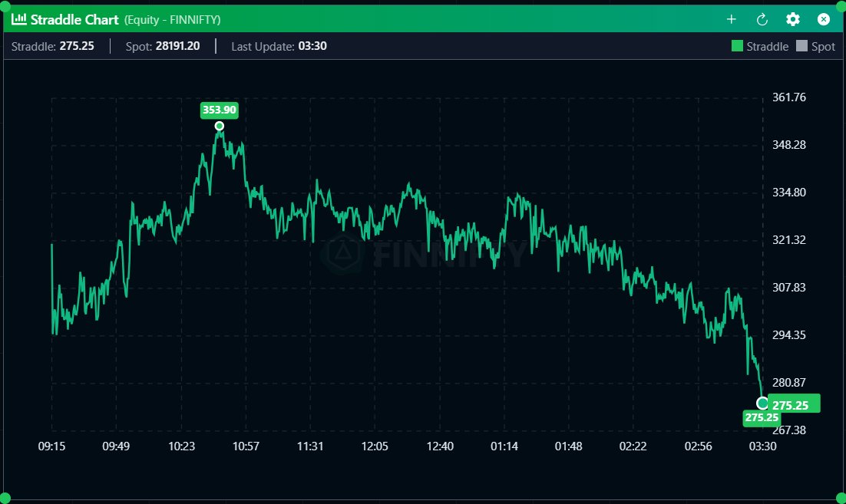Screen dimensions: 846x504
Task: Click the 02:22 time axis label
Action: click(x=633, y=446)
